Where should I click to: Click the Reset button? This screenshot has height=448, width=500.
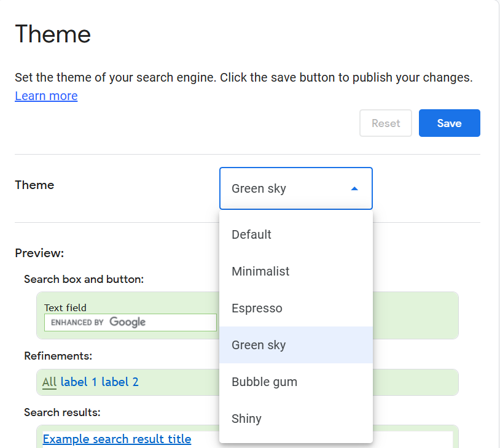[386, 123]
